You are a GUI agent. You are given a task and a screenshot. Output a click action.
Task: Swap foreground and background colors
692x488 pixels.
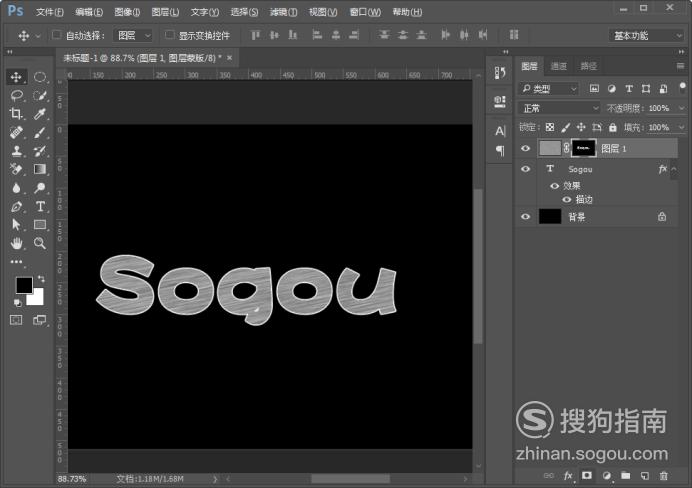coord(41,279)
